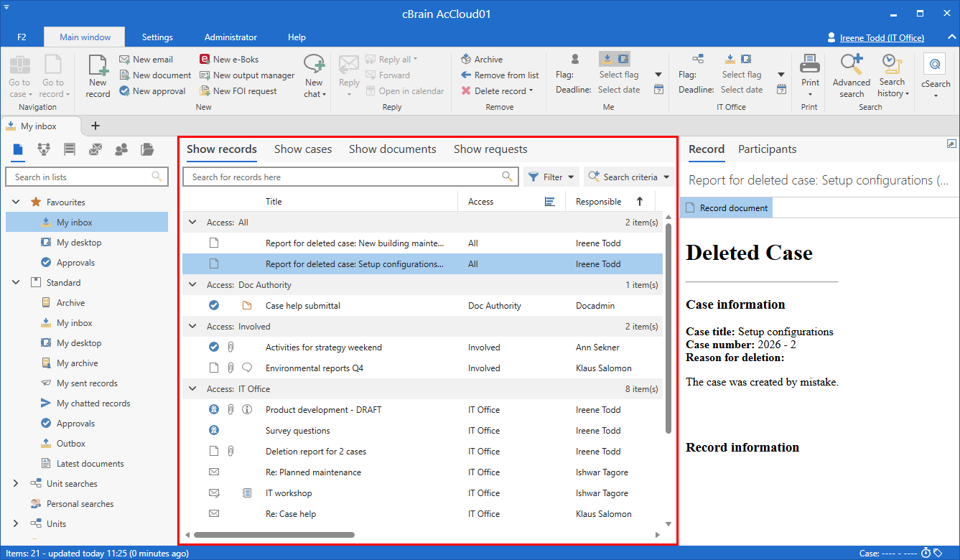This screenshot has height=560, width=960.
Task: Click attachment icon on Environmental reports Q4
Action: coord(230,368)
